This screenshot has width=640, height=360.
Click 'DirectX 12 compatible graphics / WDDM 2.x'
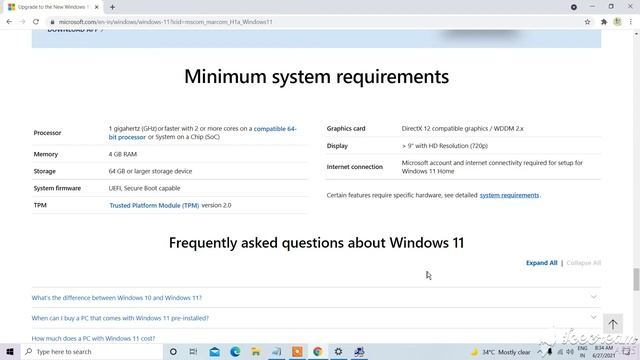click(462, 129)
